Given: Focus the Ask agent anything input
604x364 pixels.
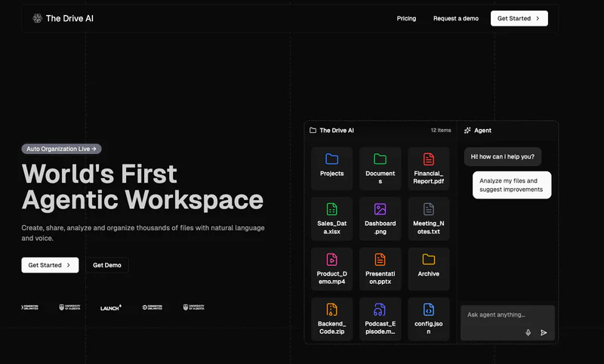Looking at the screenshot, I should 507,322.
